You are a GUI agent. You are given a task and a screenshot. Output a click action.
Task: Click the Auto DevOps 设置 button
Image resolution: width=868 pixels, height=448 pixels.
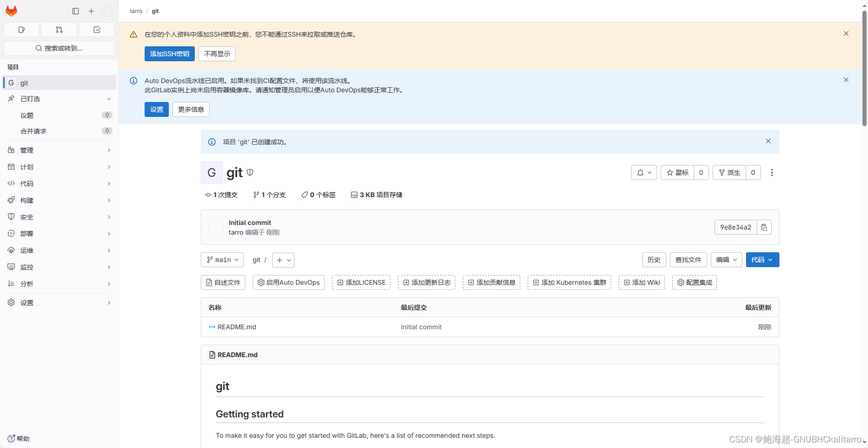tap(157, 109)
